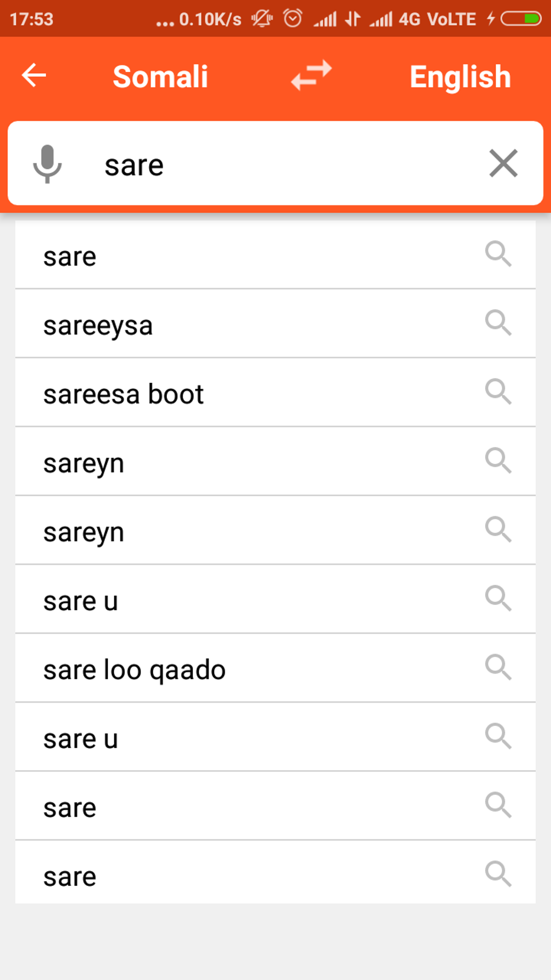Select the 'sareesa boot' suggestion
This screenshot has width=551, height=980.
click(x=216, y=394)
